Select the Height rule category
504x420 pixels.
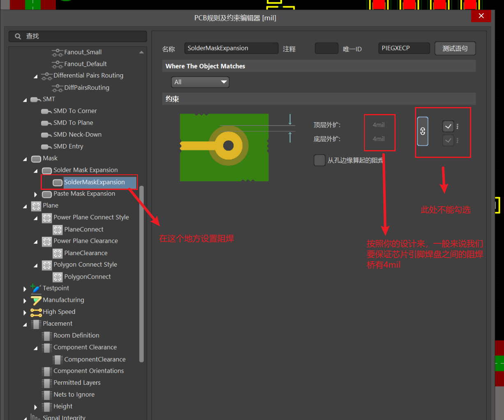[x=63, y=406]
